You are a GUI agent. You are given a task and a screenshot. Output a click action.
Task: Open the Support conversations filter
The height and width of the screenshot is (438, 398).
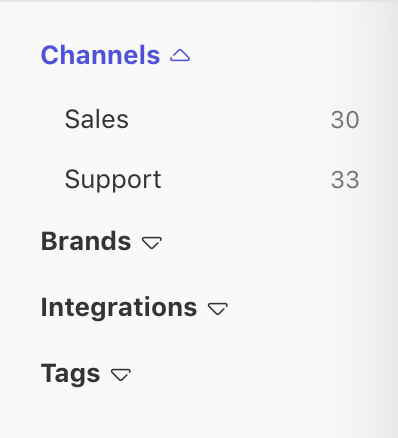(x=212, y=180)
